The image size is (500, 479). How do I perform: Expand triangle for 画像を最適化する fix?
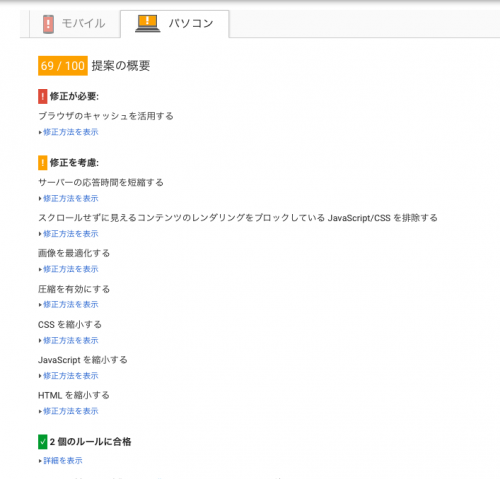(40, 269)
